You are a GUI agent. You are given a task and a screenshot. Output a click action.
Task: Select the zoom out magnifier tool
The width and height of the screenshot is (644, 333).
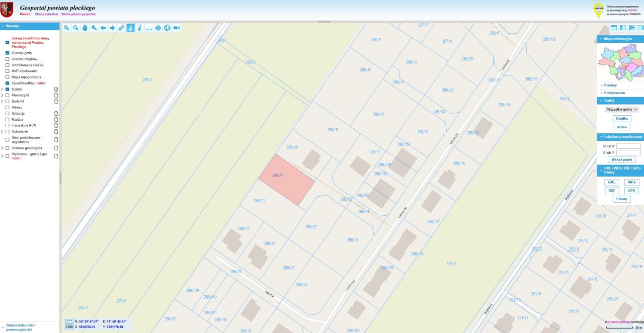click(x=75, y=28)
